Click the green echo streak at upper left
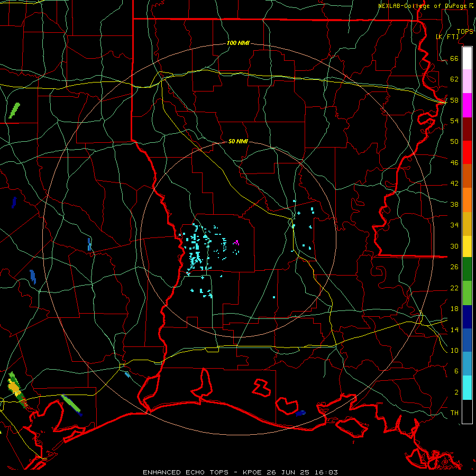The height and width of the screenshot is (476, 476). (14, 111)
